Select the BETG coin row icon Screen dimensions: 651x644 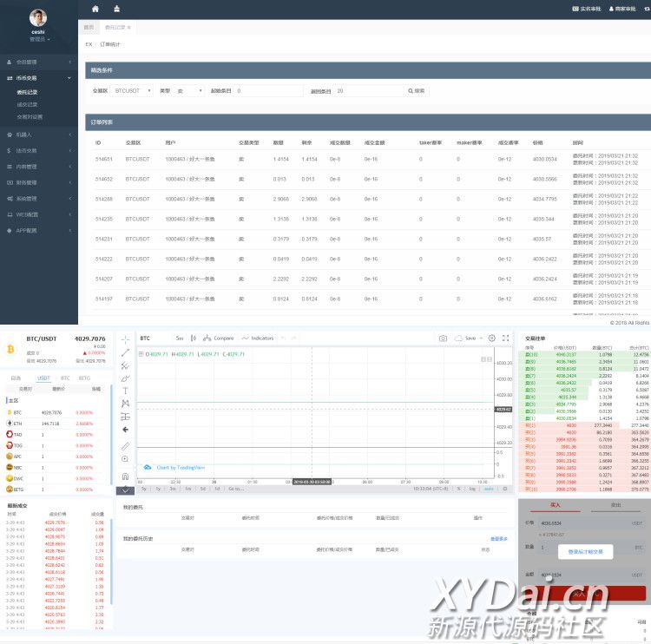[10, 490]
